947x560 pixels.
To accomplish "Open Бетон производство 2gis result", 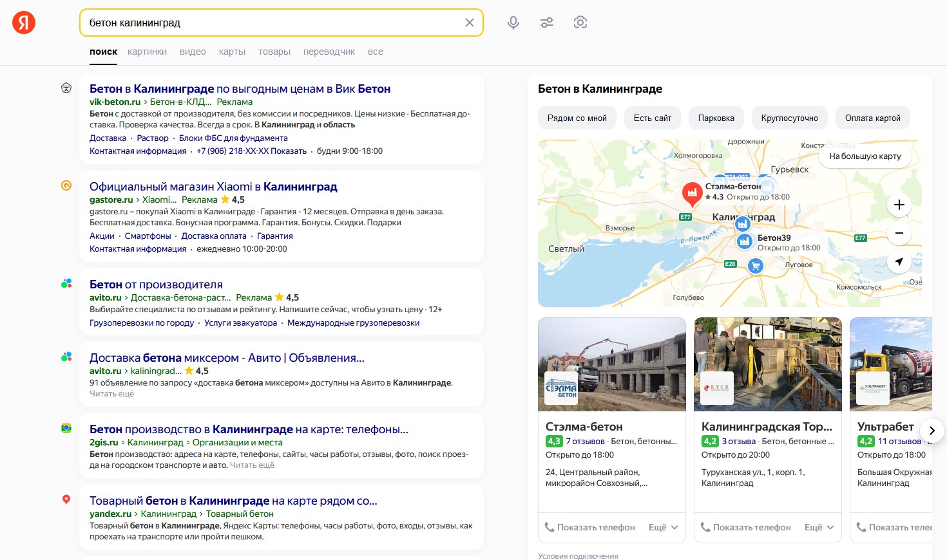I will point(249,429).
